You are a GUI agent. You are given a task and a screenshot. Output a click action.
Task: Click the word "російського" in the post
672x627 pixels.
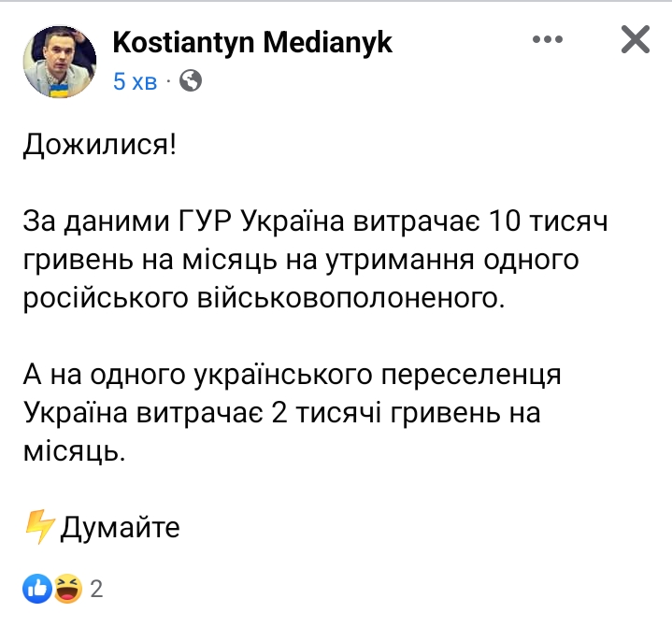pos(105,299)
